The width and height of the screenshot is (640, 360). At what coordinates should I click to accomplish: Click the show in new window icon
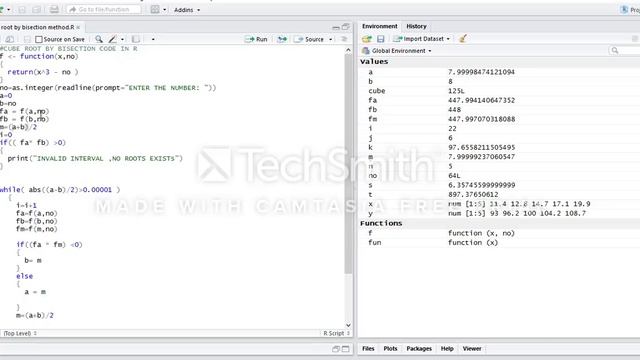coord(10,39)
